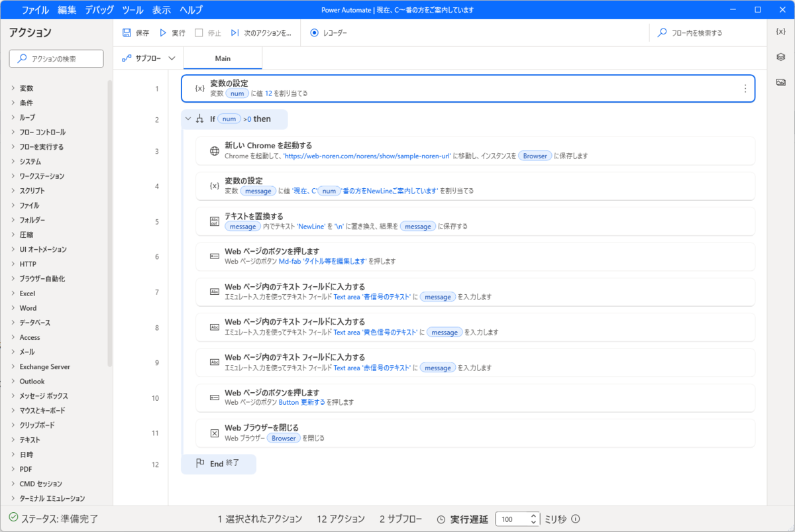Open the ヘルプ menu
Viewport: 795px width, 532px height.
tap(191, 10)
